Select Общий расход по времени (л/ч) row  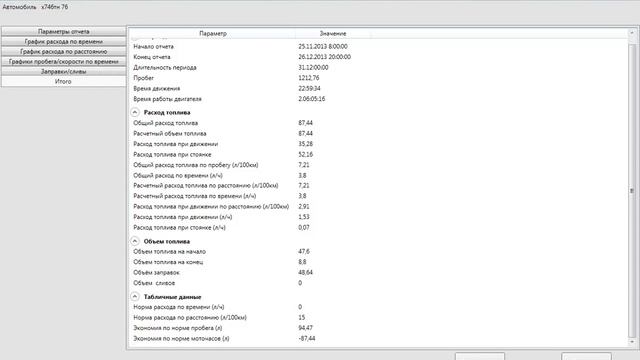[379, 176]
